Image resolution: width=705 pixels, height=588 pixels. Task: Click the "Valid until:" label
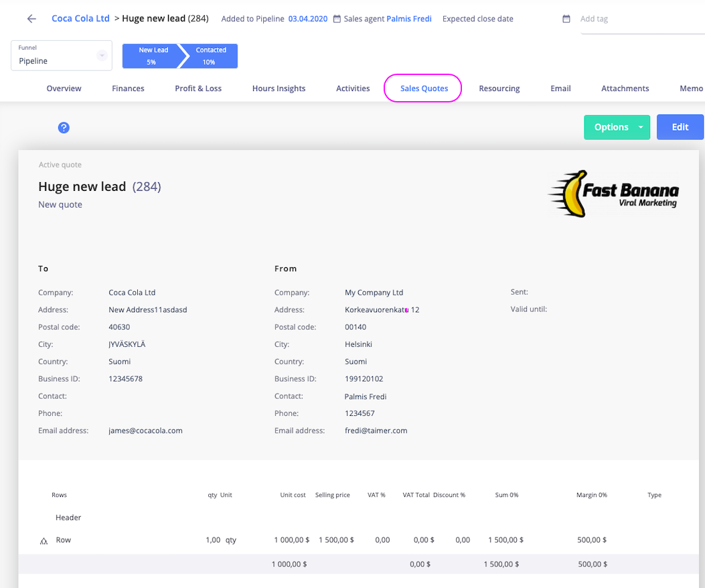coord(529,309)
